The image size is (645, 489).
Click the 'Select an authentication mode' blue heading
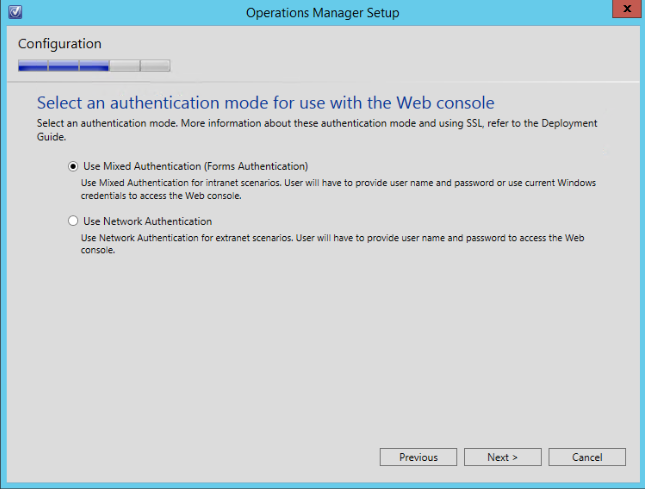(266, 103)
